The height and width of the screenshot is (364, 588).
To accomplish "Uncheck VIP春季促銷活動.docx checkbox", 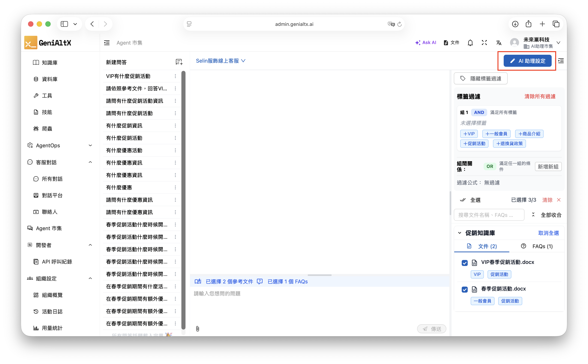I will 465,263.
